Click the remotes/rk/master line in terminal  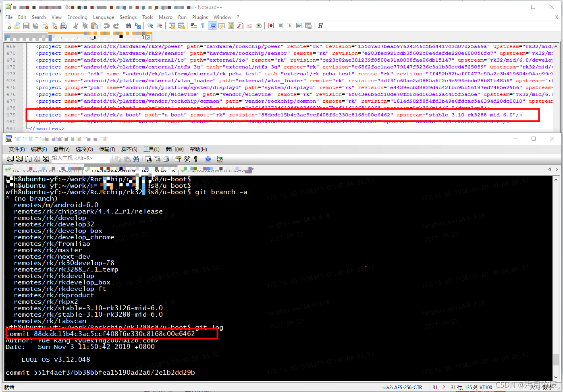[48, 250]
